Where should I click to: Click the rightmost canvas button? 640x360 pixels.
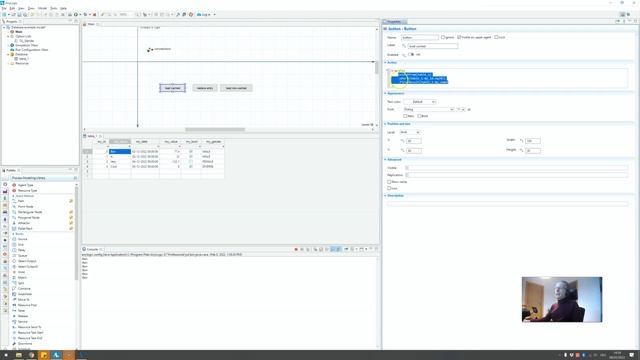click(236, 88)
